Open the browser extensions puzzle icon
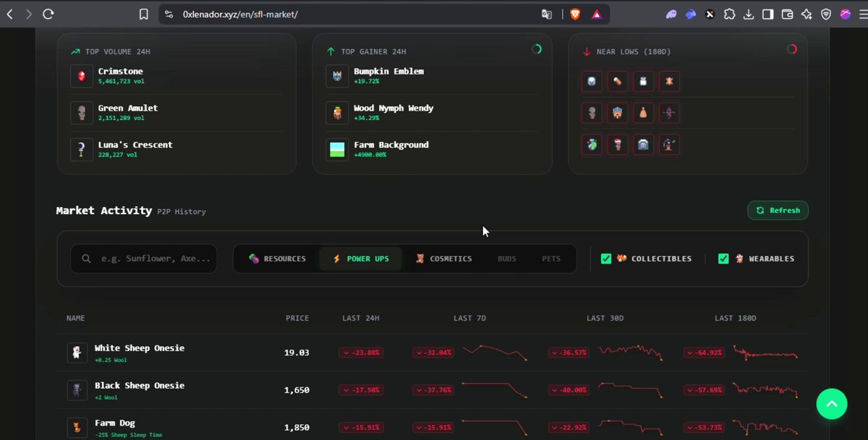The image size is (868, 440). (729, 14)
